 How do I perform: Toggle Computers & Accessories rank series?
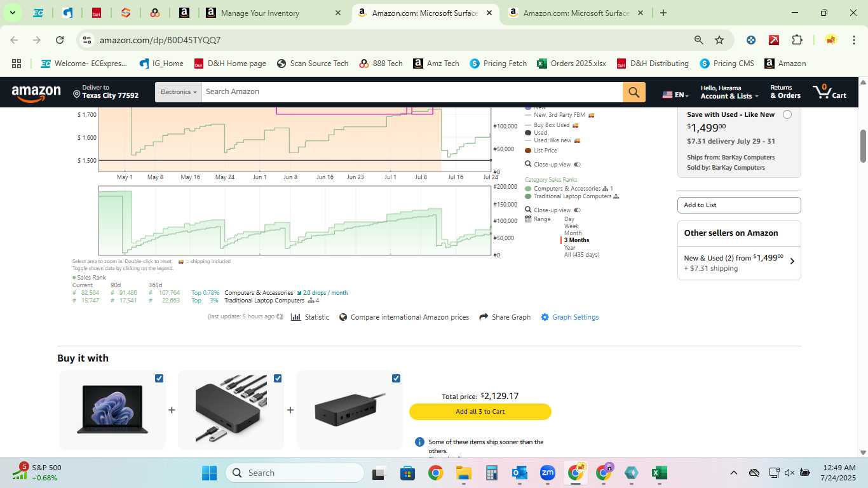click(569, 189)
